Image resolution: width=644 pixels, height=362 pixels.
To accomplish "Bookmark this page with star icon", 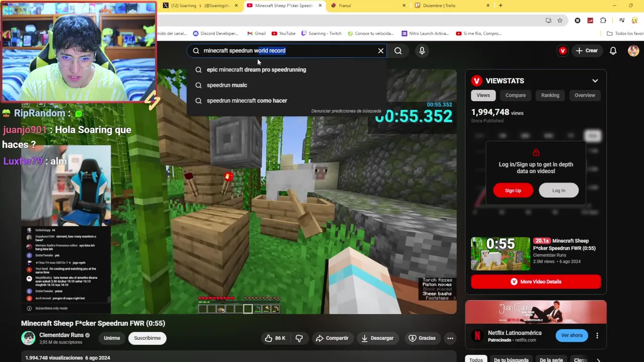I will 560,20.
